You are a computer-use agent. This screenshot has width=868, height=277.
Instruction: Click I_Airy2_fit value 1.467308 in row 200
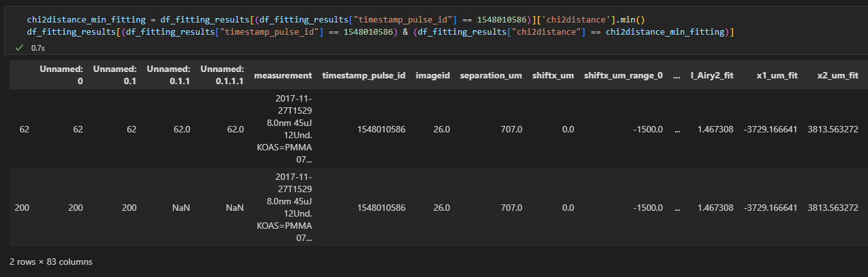click(x=715, y=208)
